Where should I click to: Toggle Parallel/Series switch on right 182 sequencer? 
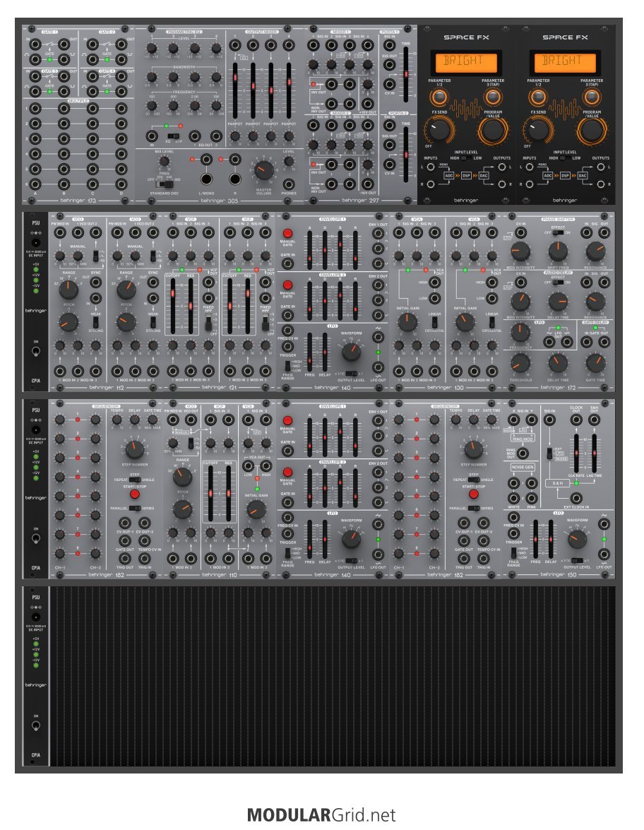click(x=474, y=508)
